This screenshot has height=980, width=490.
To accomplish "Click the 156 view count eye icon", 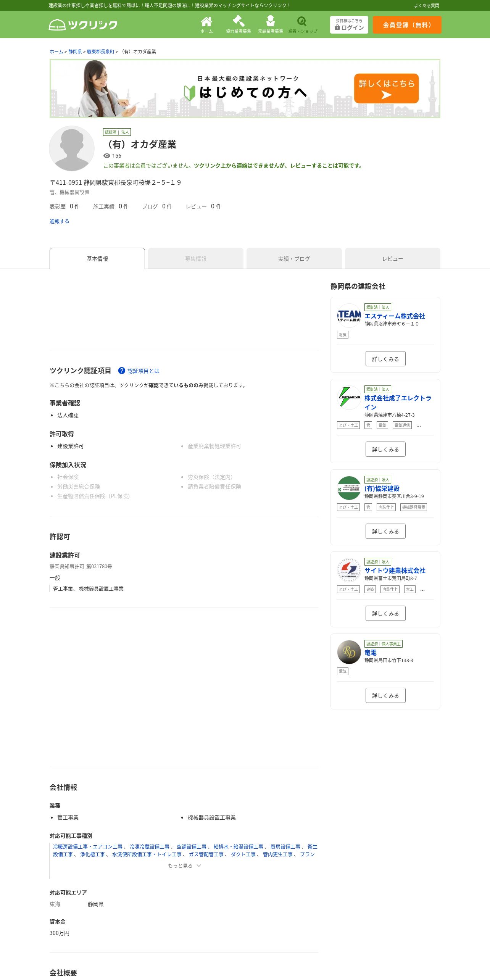I will [x=107, y=156].
